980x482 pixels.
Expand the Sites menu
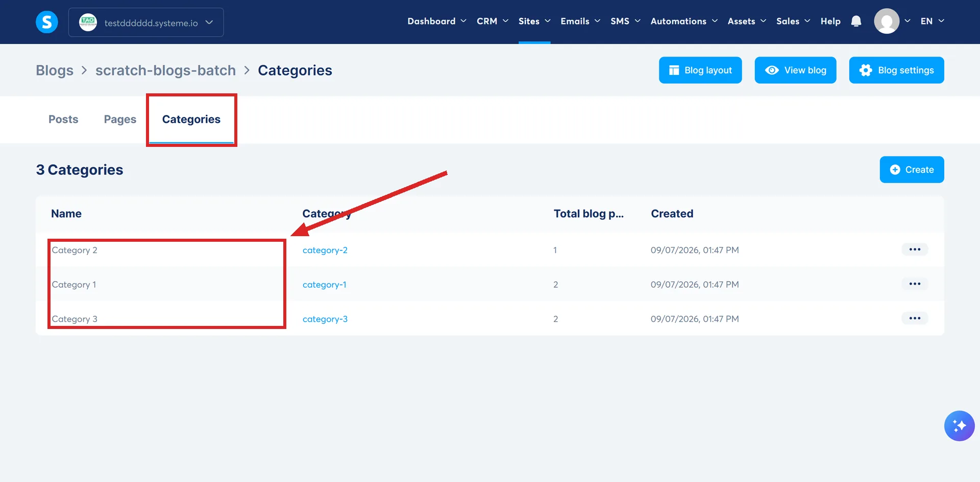click(x=534, y=21)
